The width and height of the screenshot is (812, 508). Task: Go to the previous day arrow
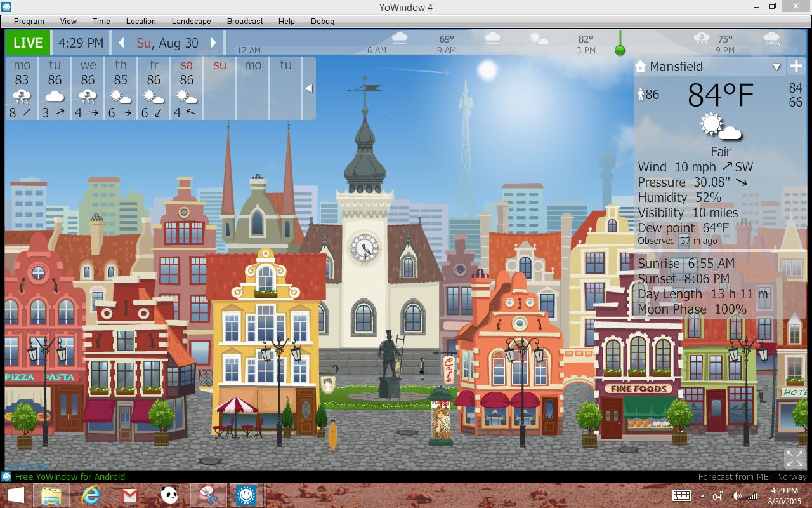coord(122,43)
